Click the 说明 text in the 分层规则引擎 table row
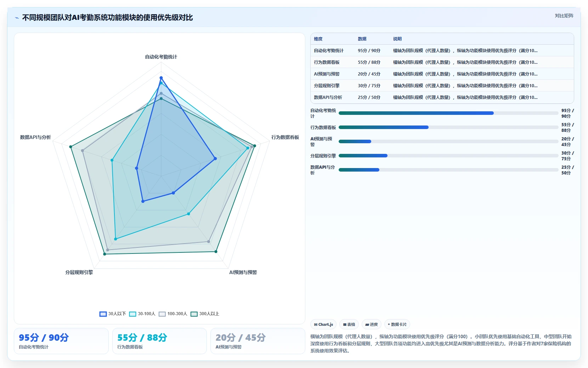Viewport: 588px width, 368px height. click(x=465, y=86)
